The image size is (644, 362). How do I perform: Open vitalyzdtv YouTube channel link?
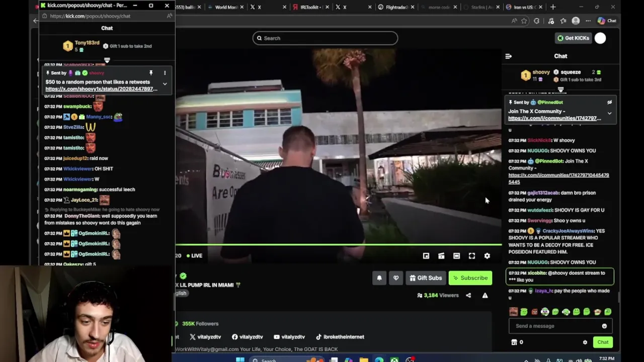tap(289, 337)
